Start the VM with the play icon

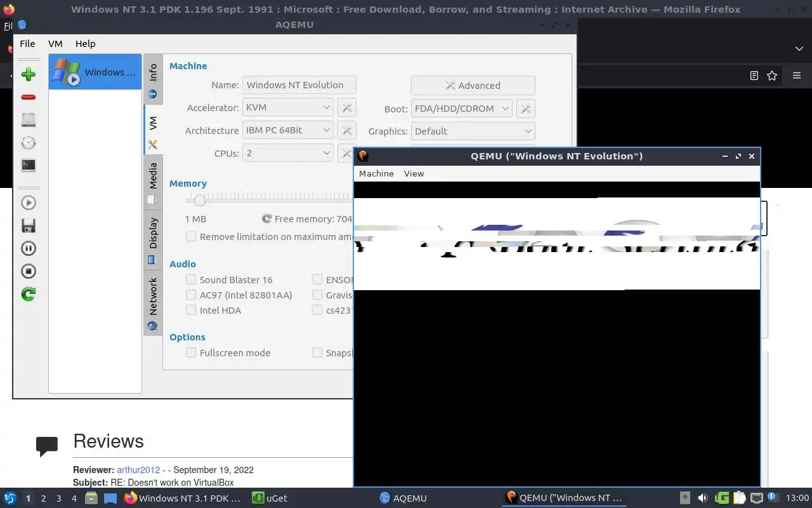click(x=29, y=203)
